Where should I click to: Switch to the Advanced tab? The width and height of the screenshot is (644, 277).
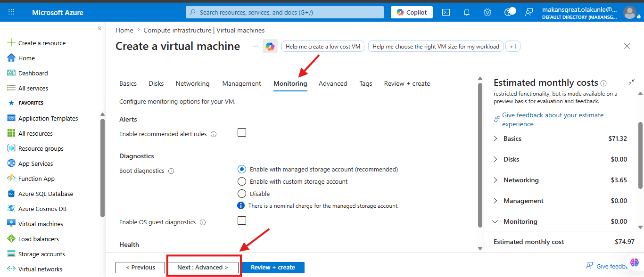[x=333, y=83]
